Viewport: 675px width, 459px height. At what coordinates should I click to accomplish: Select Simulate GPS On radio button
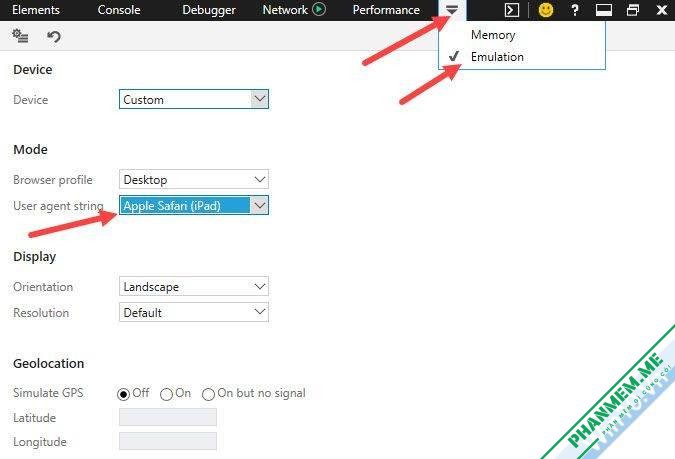click(x=166, y=394)
